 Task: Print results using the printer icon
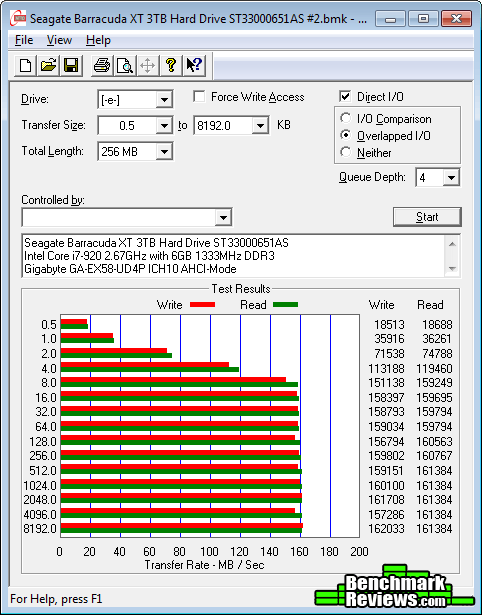tap(102, 65)
